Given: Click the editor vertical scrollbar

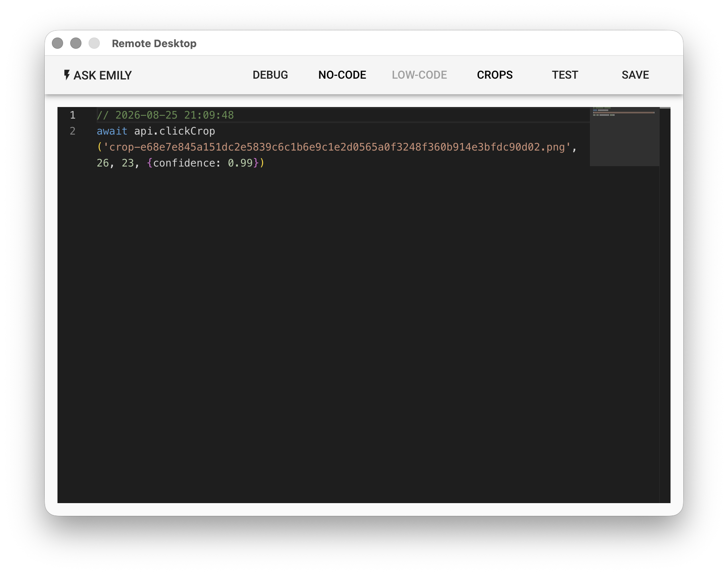Looking at the screenshot, I should click(x=665, y=305).
